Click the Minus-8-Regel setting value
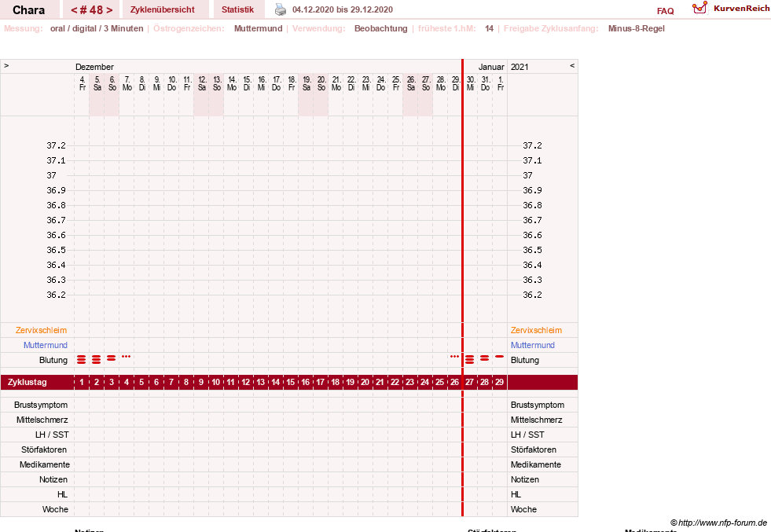771x532 pixels. (637, 28)
